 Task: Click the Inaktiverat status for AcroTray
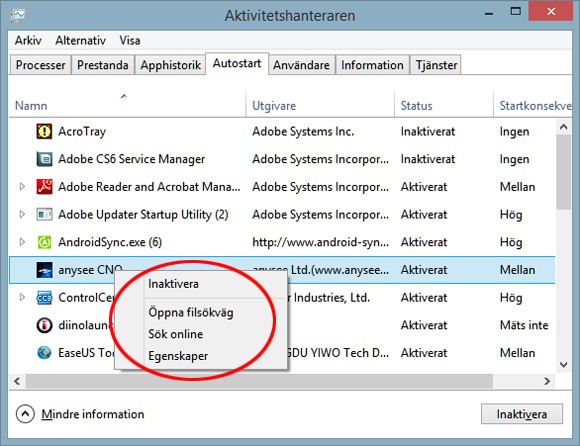428,131
